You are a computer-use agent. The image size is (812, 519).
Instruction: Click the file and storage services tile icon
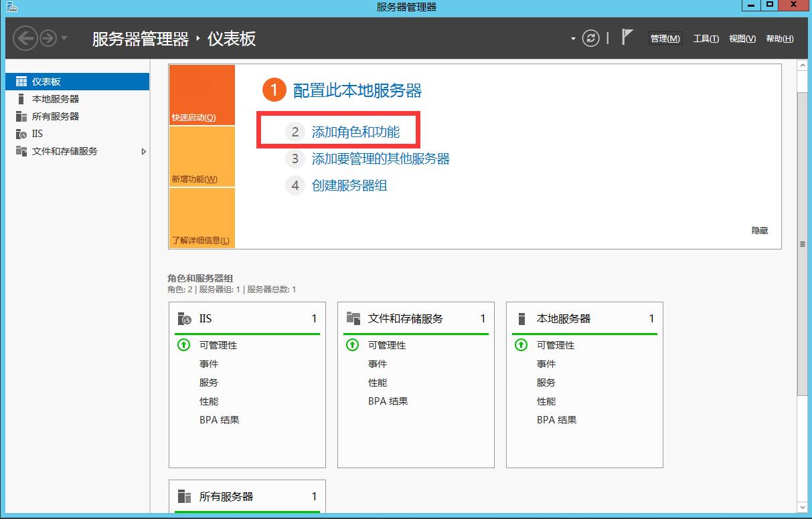click(353, 318)
